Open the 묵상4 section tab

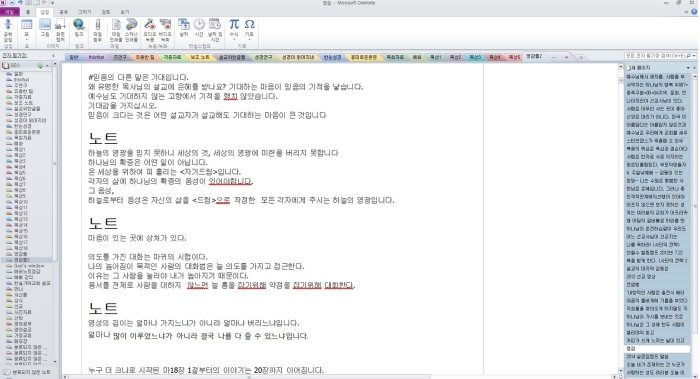pyautogui.click(x=494, y=57)
